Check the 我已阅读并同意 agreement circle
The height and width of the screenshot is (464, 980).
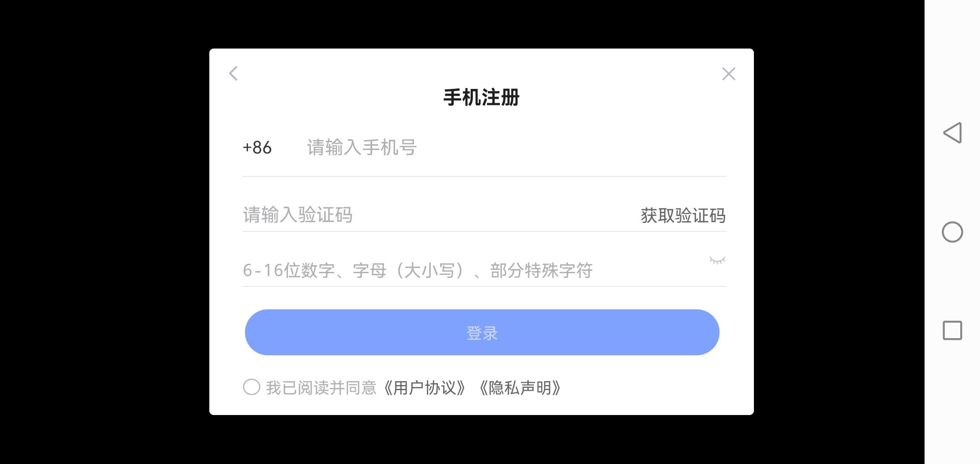(251, 387)
